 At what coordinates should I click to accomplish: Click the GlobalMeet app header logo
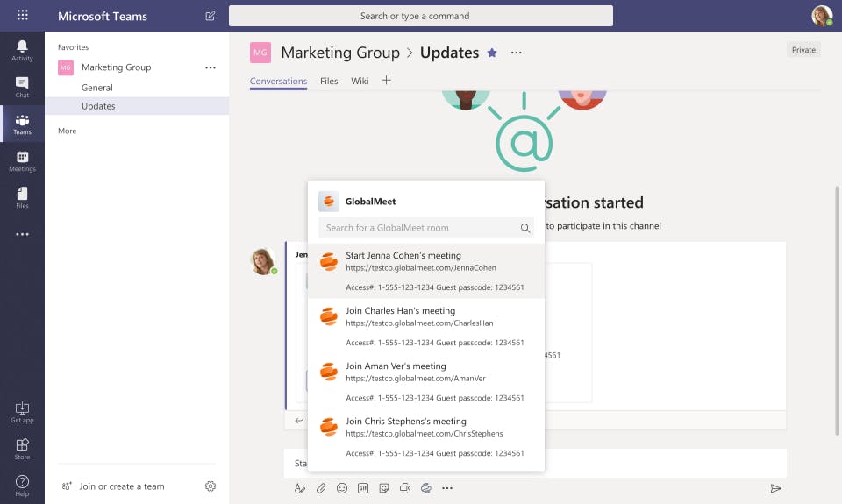point(329,202)
